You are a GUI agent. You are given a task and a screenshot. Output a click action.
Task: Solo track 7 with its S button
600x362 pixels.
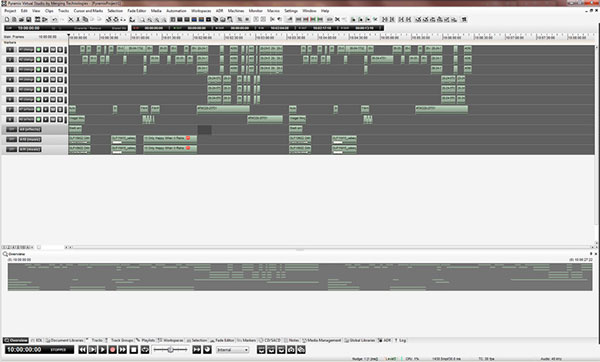click(60, 109)
